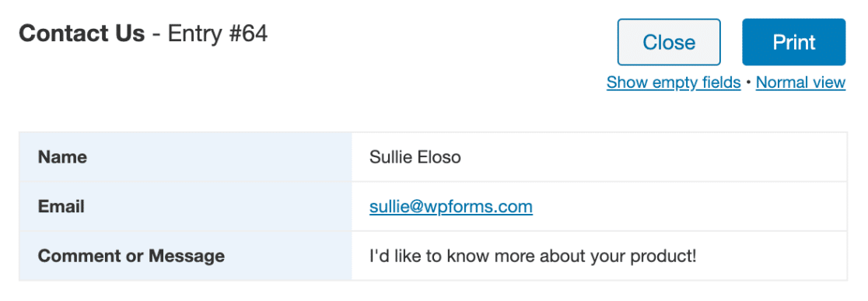The image size is (868, 301).
Task: Click the word 'Sullie' in name value
Action: coord(390,157)
